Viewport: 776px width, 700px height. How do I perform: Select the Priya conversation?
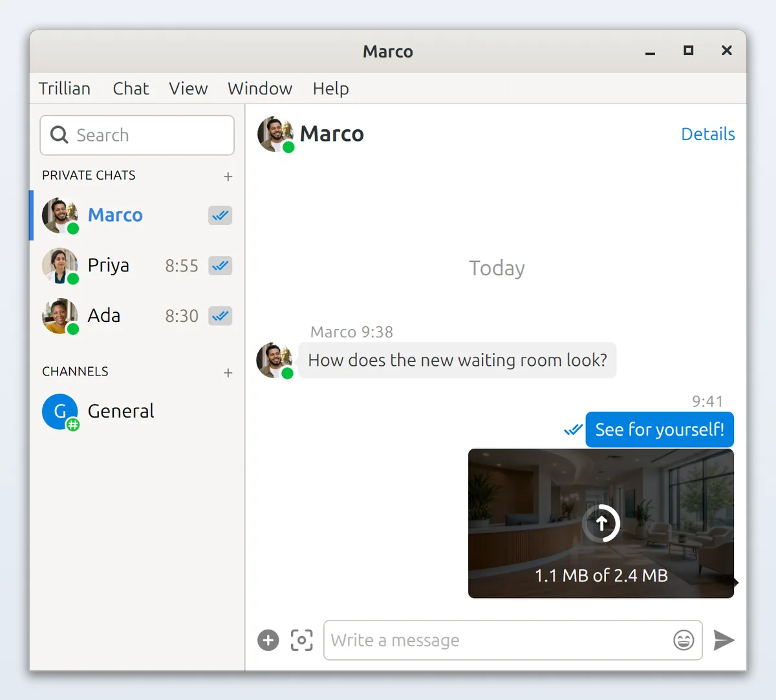coord(137,266)
